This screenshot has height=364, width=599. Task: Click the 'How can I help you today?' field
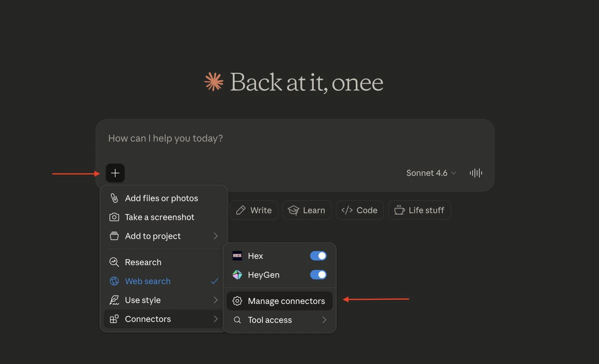click(295, 139)
